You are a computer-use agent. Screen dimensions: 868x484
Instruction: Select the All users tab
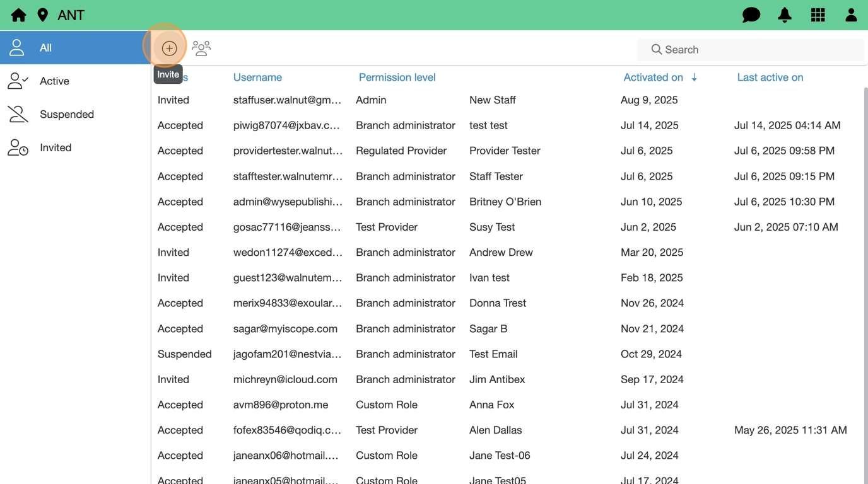[x=45, y=48]
